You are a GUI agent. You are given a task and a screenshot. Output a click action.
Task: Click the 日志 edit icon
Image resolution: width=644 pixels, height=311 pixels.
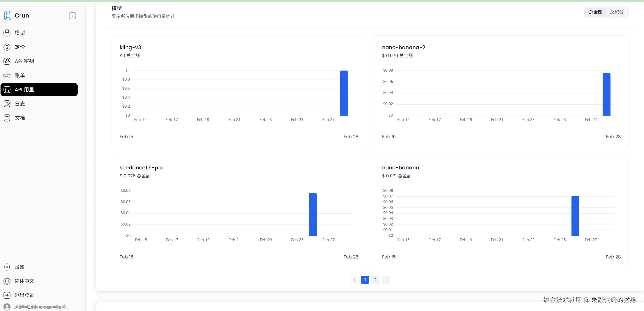coord(7,104)
